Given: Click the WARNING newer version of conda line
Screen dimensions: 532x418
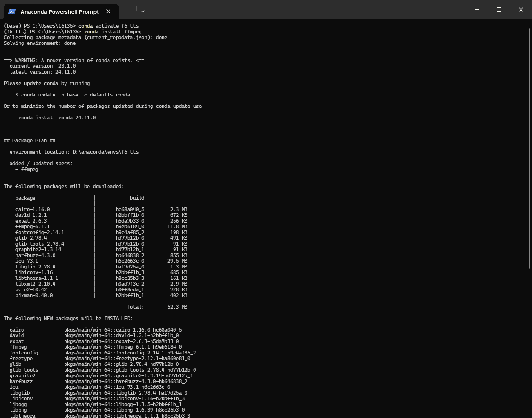Looking at the screenshot, I should (74, 60).
